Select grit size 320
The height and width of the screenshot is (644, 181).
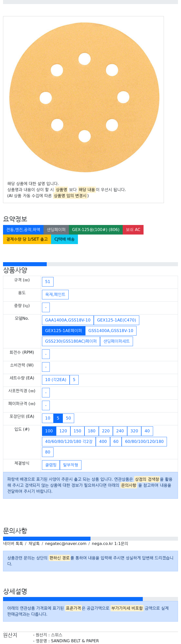coord(134,431)
